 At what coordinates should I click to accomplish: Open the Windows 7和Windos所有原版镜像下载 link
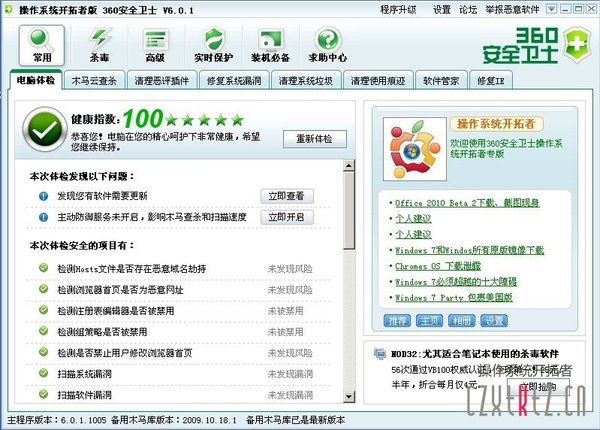(x=469, y=250)
